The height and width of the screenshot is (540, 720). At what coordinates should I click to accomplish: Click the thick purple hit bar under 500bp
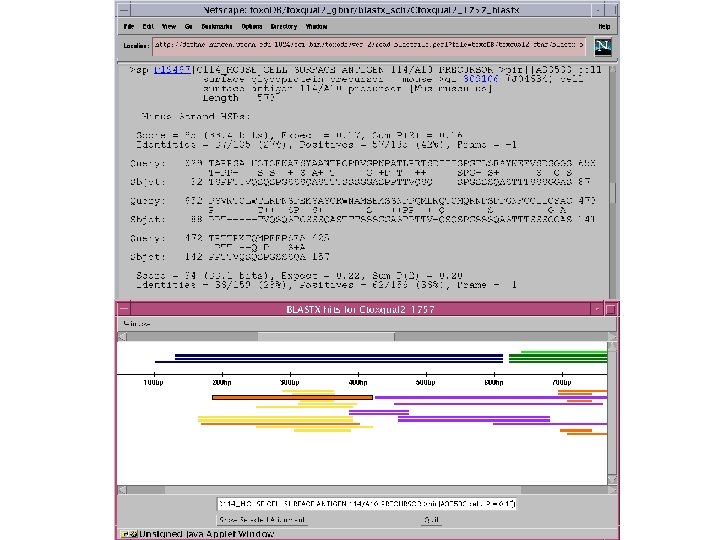point(474,419)
